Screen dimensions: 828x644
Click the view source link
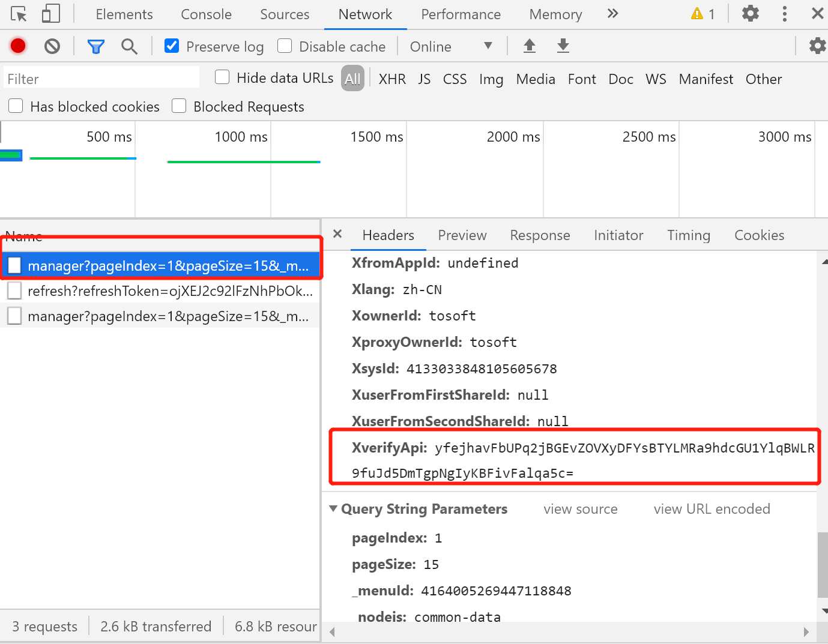click(x=581, y=509)
